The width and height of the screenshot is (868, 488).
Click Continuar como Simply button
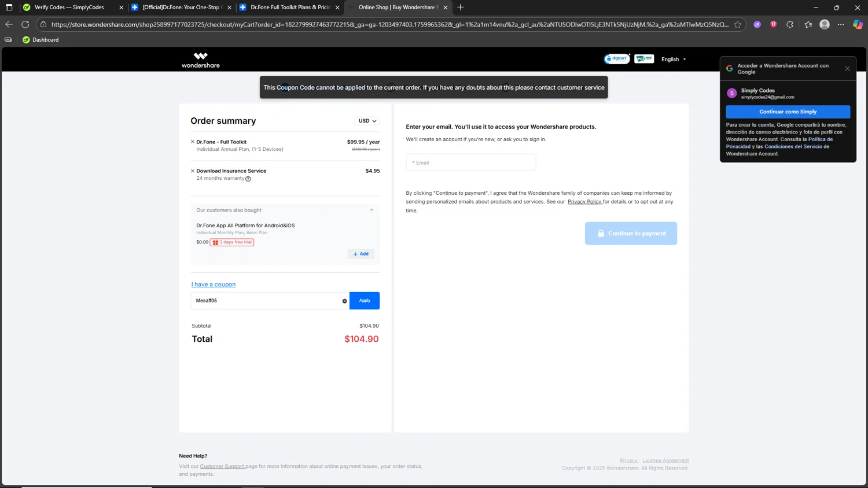coord(788,112)
